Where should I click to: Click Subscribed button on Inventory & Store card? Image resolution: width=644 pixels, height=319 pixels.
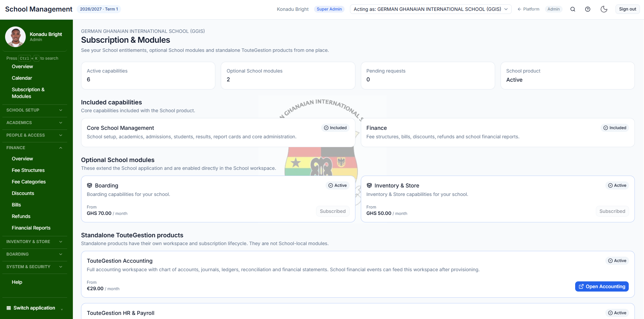(x=612, y=211)
